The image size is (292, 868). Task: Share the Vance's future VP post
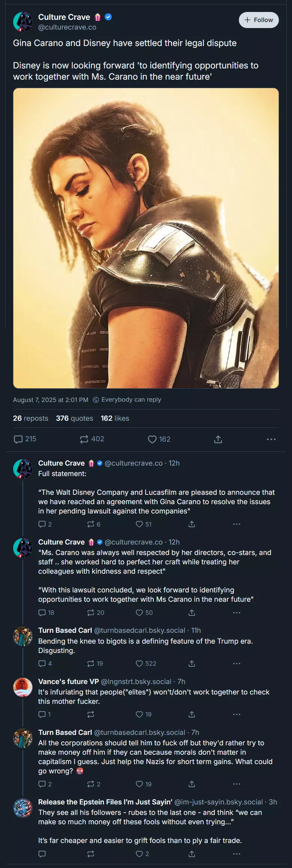pos(192,714)
